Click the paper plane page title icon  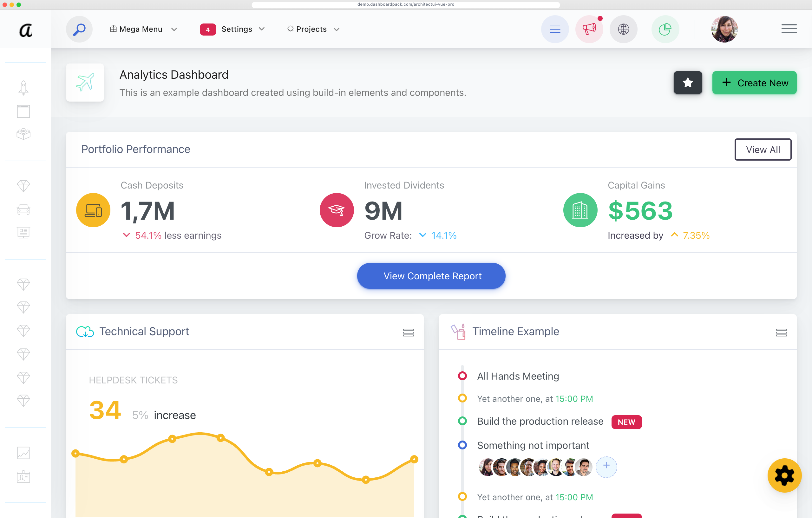click(x=85, y=83)
